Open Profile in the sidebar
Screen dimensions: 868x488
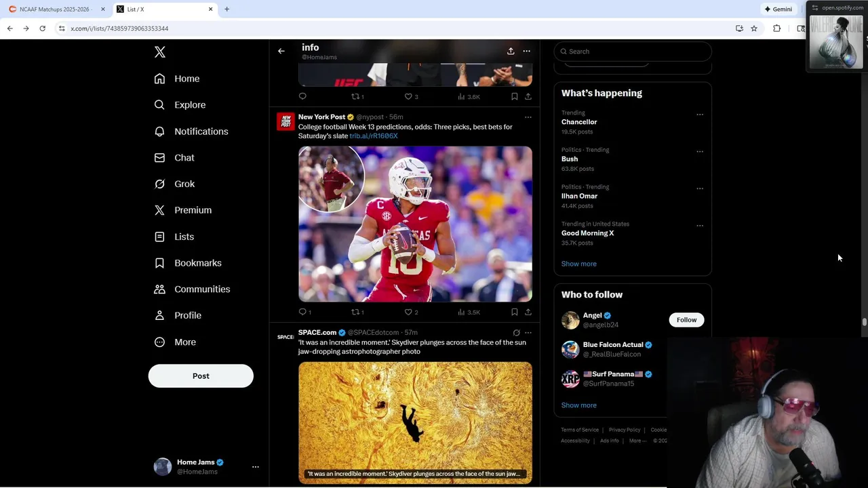(x=178, y=316)
